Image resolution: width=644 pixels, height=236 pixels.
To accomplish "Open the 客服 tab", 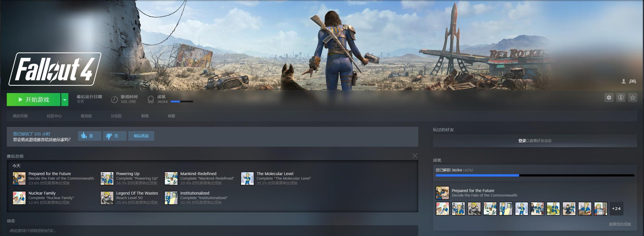I will (x=171, y=116).
